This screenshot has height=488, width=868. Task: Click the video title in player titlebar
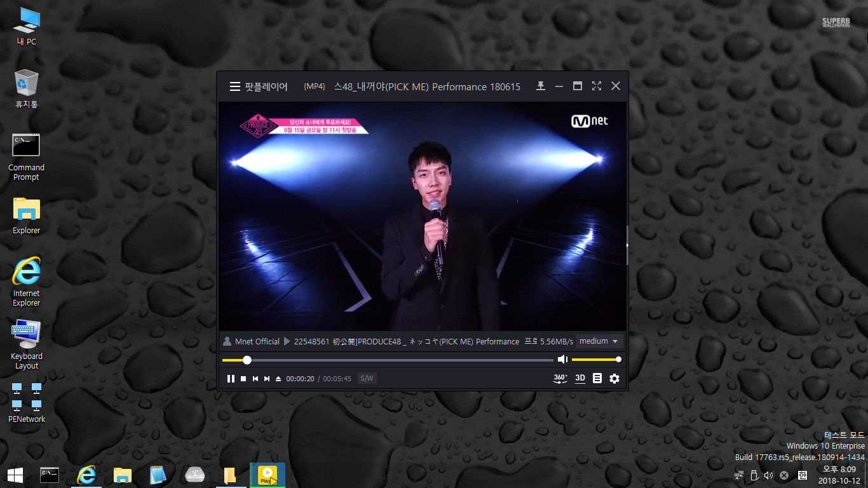tap(428, 86)
